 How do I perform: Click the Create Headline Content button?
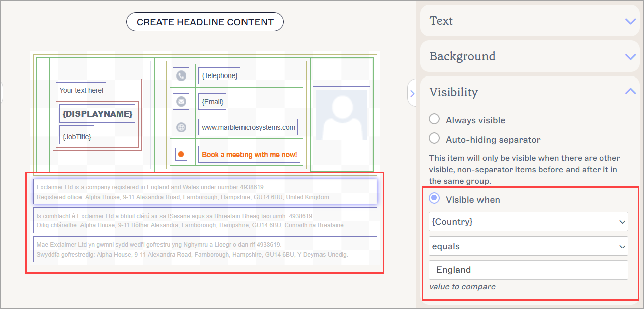pyautogui.click(x=205, y=22)
